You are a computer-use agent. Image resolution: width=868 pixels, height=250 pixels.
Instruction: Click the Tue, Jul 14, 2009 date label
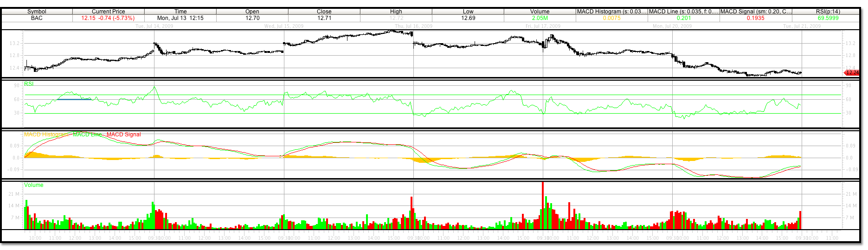[154, 26]
